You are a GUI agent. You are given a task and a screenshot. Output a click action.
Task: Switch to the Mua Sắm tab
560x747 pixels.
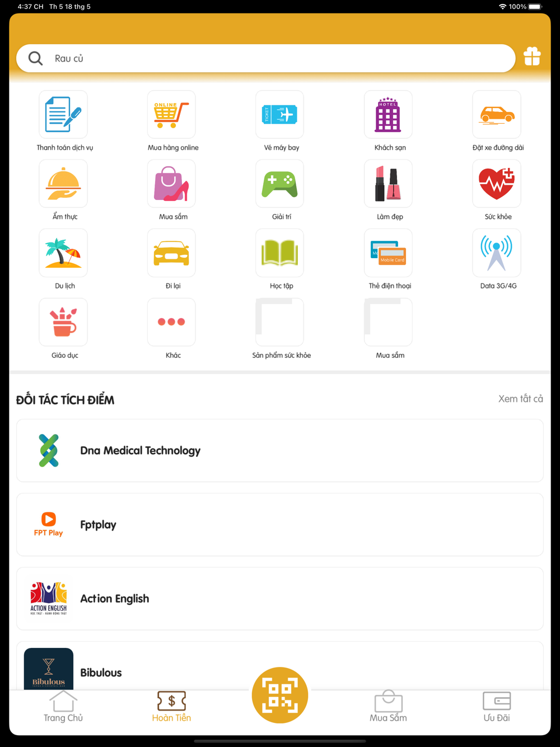(x=388, y=706)
